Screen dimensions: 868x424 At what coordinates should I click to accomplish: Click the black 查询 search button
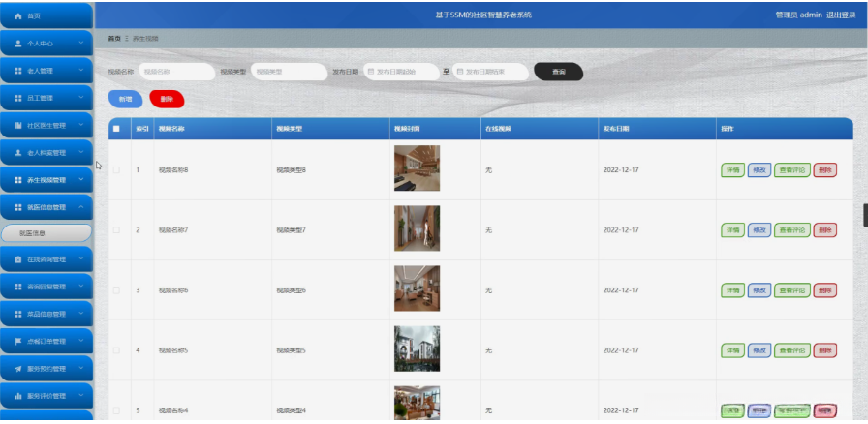[559, 72]
